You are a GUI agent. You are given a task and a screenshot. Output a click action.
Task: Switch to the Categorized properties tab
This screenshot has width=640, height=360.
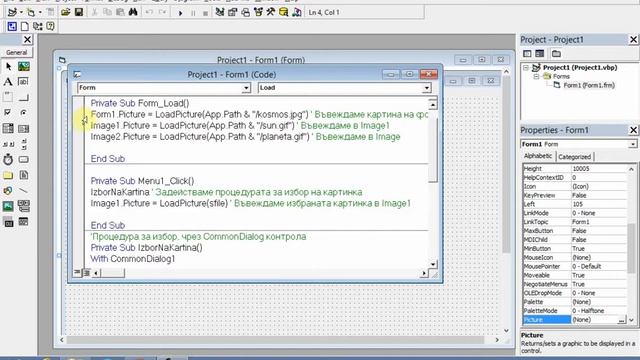(x=574, y=157)
